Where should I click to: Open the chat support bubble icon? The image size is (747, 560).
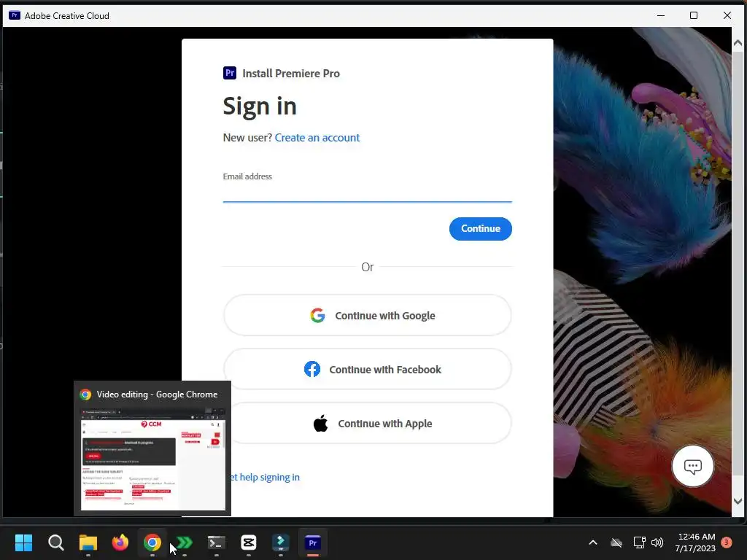(693, 466)
